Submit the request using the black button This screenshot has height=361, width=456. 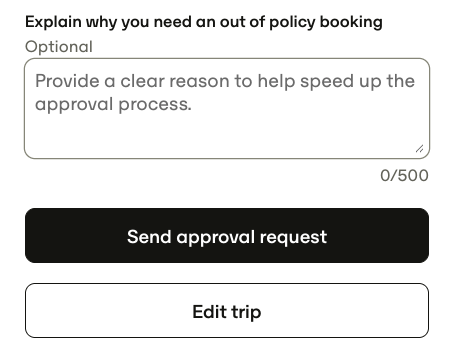point(227,236)
